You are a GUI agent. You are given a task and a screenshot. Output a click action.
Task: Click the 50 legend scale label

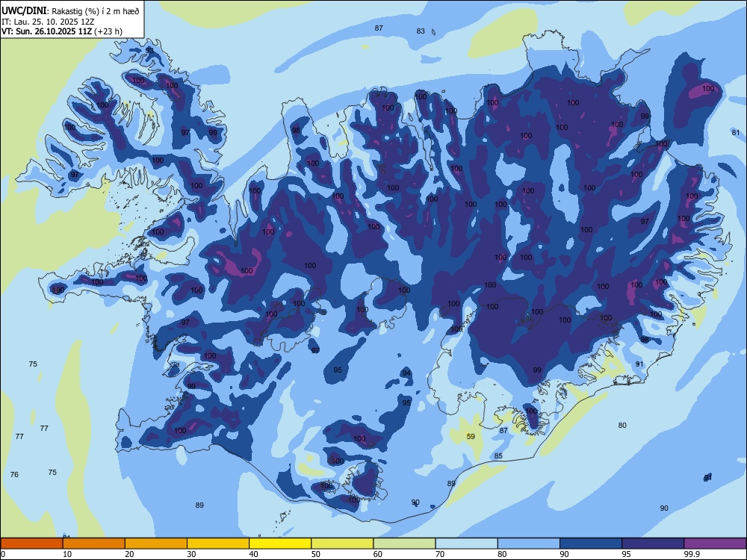(316, 554)
